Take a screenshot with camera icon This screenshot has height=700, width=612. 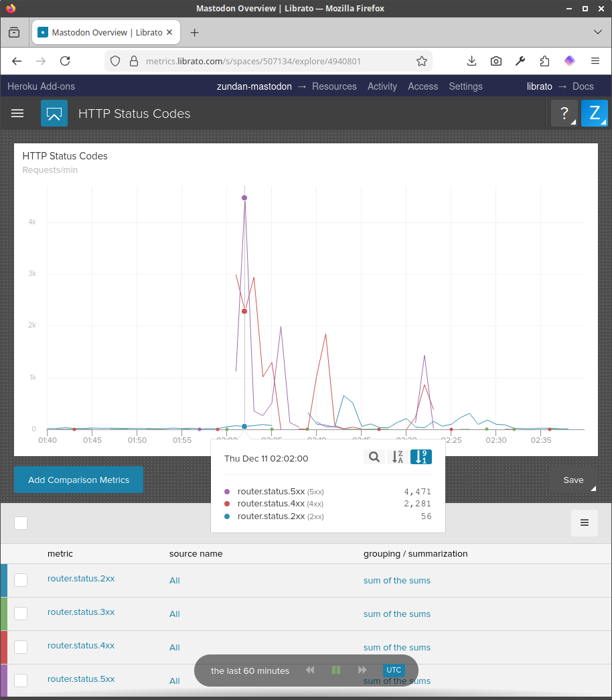pyautogui.click(x=496, y=61)
